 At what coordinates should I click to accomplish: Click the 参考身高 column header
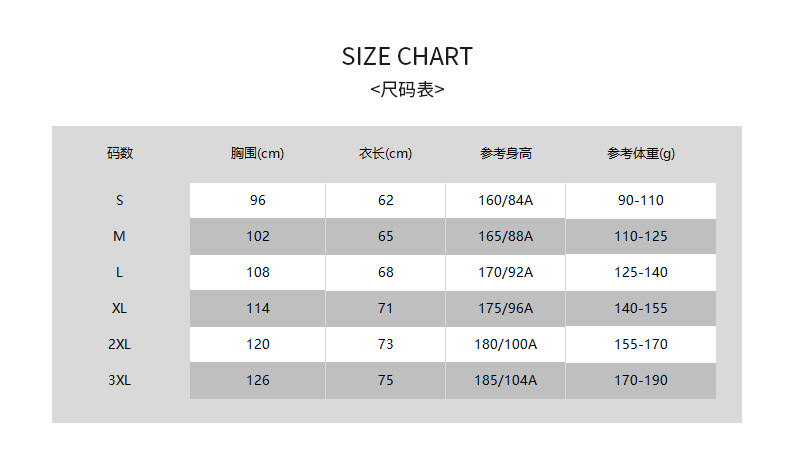click(505, 153)
